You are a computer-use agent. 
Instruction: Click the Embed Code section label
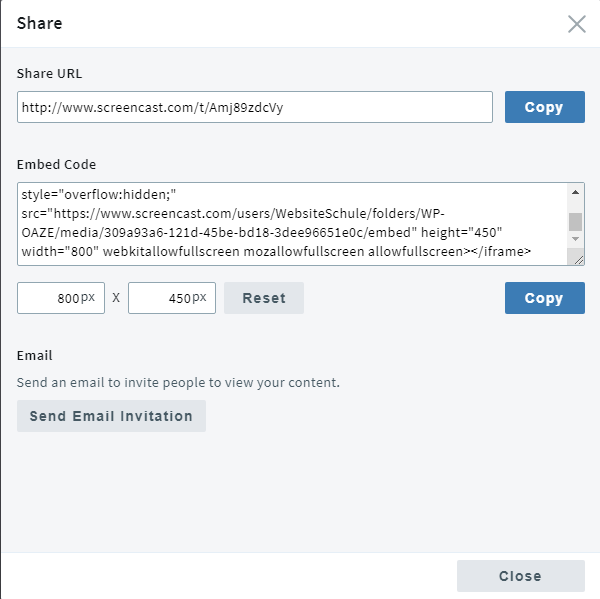56,164
